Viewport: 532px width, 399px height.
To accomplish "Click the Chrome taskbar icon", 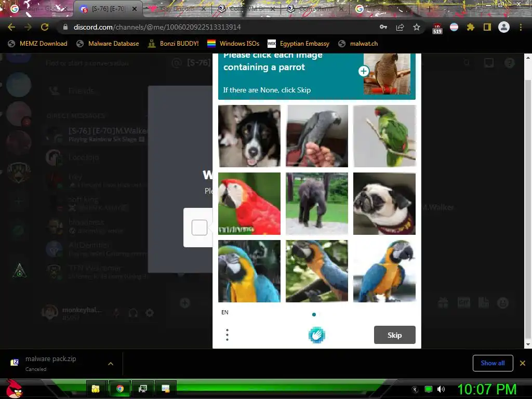I will tap(120, 389).
